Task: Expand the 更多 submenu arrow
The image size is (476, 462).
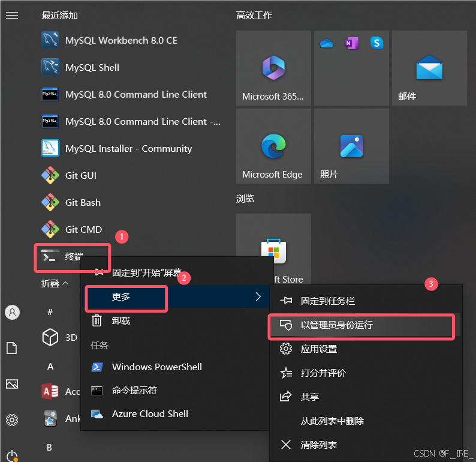Action: coord(258,297)
